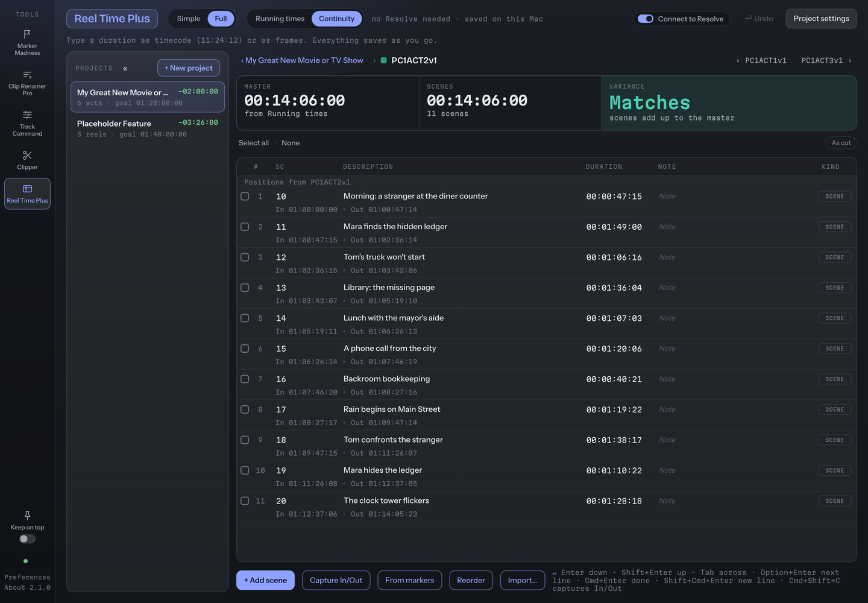
Task: Go back to My Great New Movie or TV Show
Action: 302,60
